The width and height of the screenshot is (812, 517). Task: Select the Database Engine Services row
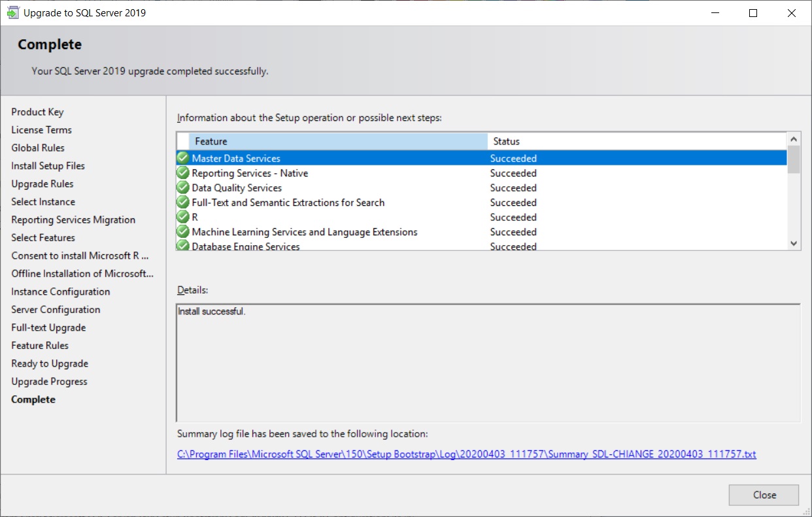[x=481, y=246]
